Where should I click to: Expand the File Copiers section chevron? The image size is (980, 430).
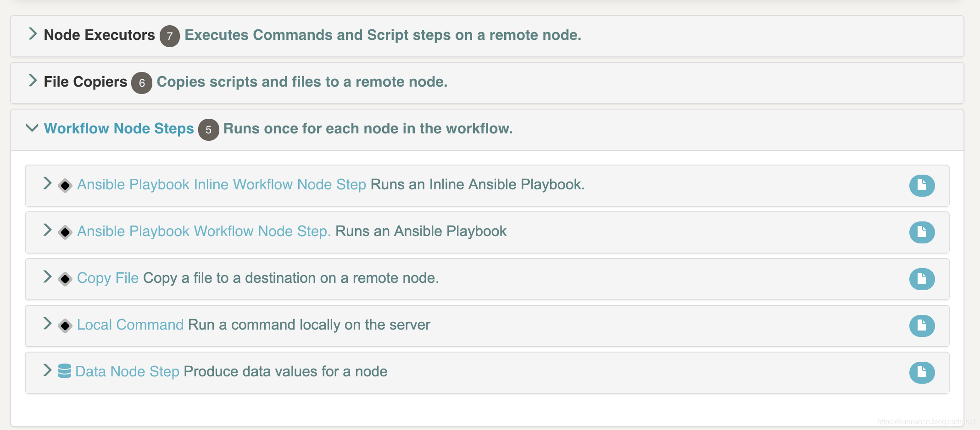(x=33, y=80)
